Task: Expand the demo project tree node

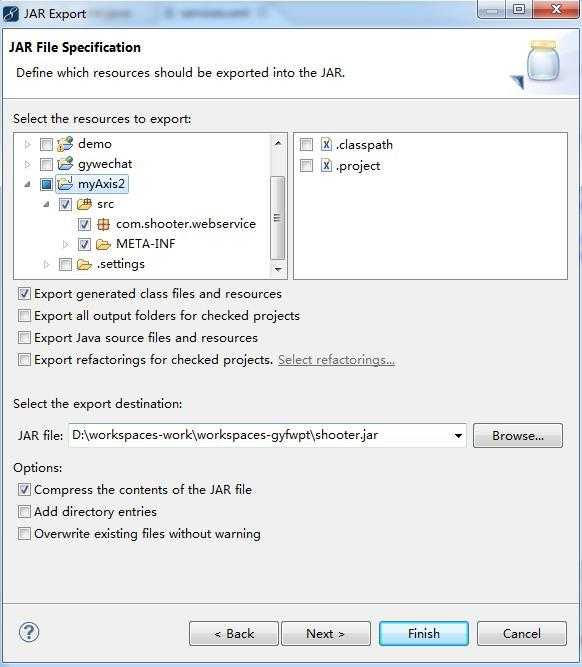Action: point(28,144)
